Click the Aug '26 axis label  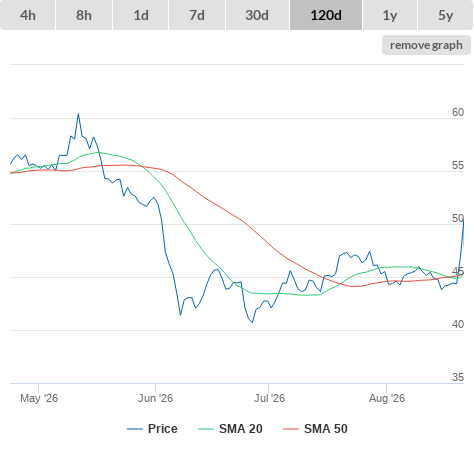[x=387, y=398]
